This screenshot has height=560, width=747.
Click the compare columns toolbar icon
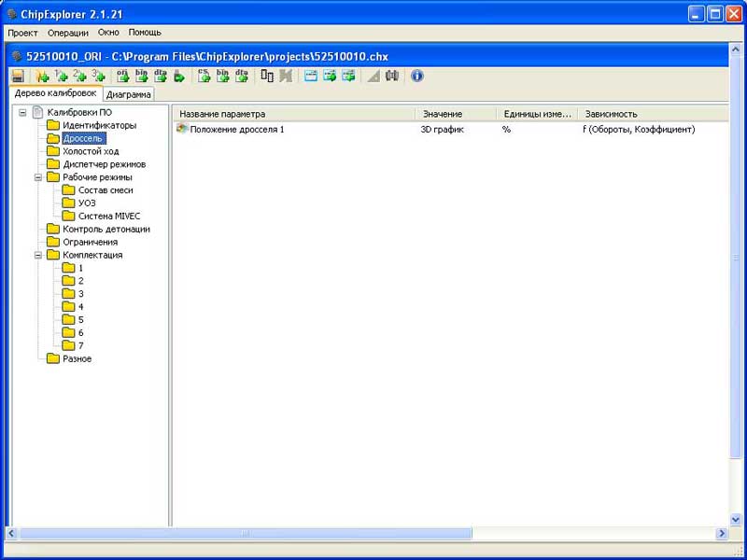pyautogui.click(x=267, y=76)
